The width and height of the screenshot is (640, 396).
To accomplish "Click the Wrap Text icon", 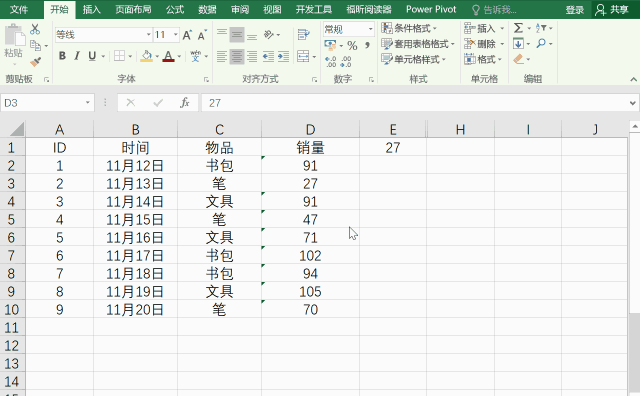I will coord(303,35).
